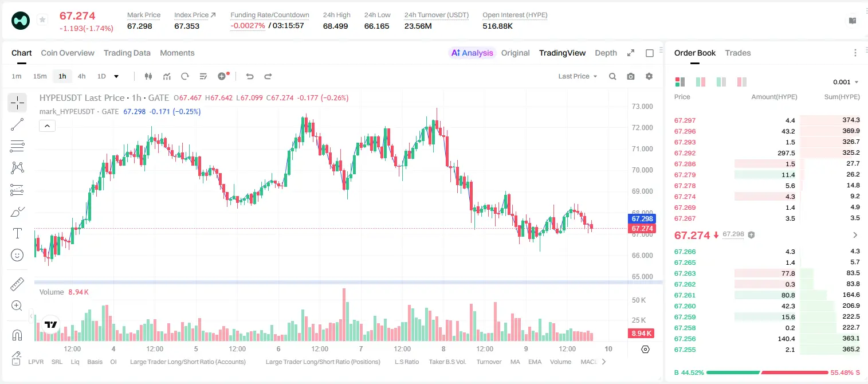Switch the chart to Depth view
Screen dimensions: 868x384
click(606, 53)
